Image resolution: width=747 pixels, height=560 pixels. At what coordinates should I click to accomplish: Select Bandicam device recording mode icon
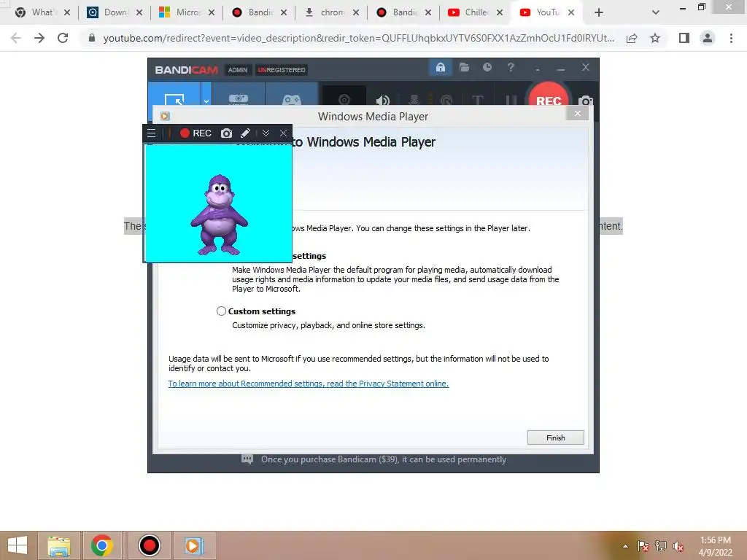pyautogui.click(x=239, y=99)
